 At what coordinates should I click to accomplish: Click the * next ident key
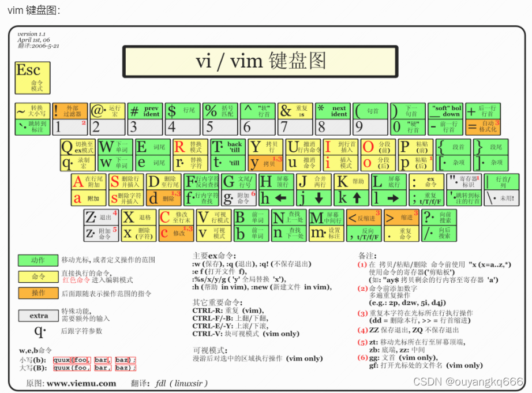333,111
